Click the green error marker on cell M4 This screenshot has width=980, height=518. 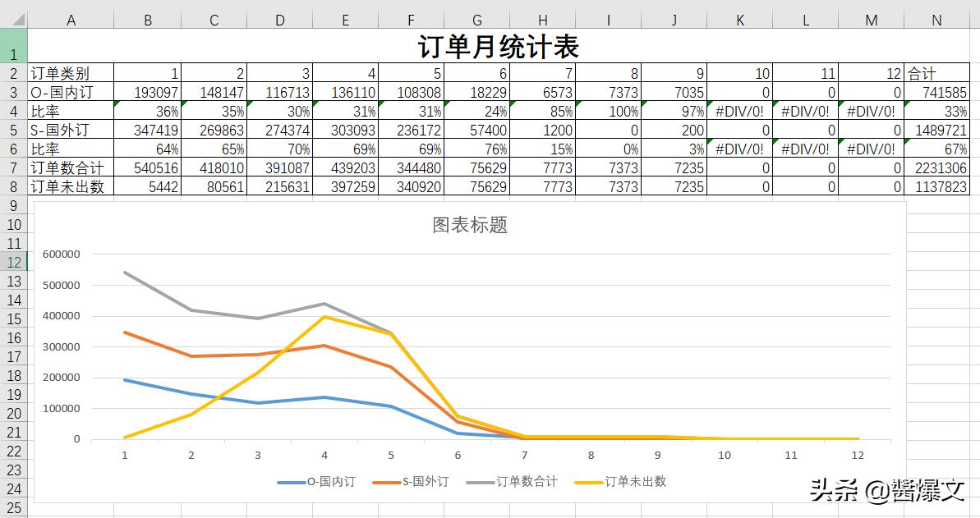coord(843,106)
